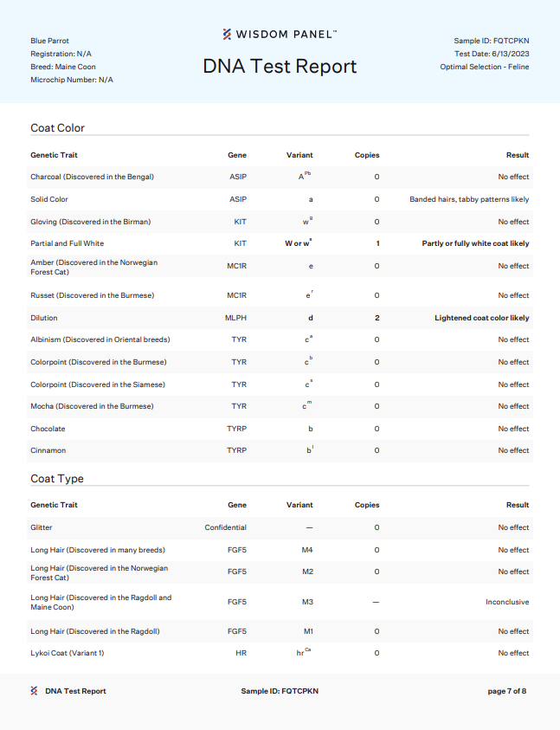Click 'Gloving (Discovered in the Birman)' trait

click(91, 222)
